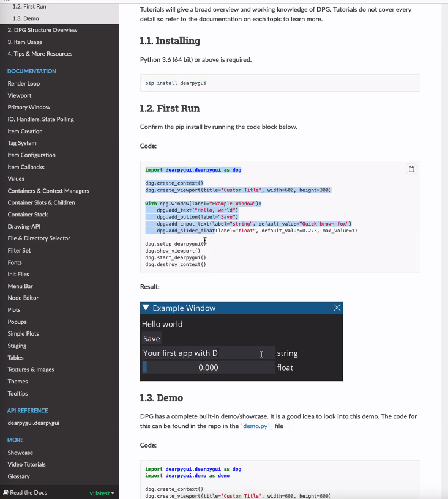Open Primary Window documentation
Viewport: 448px width, 499px height.
(x=29, y=107)
